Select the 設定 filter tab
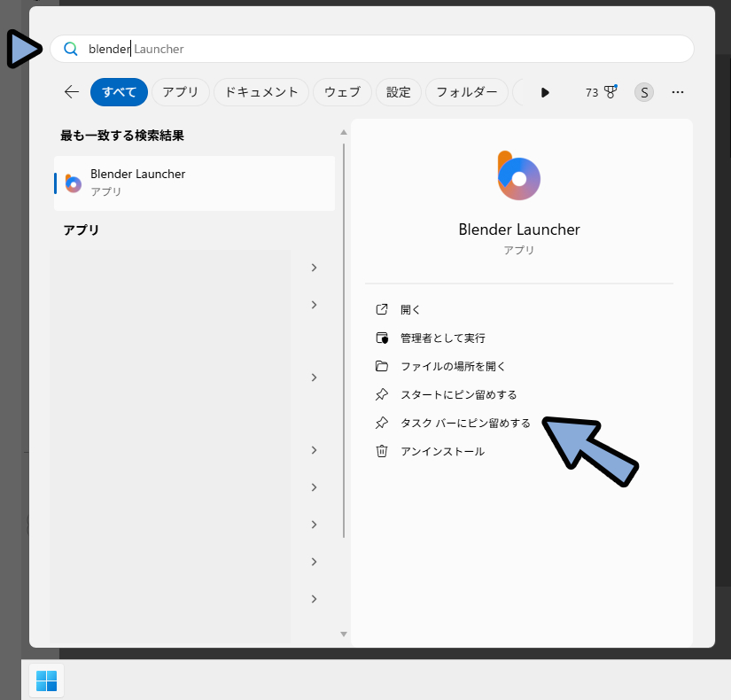Screen dimensions: 731x700 (x=399, y=92)
